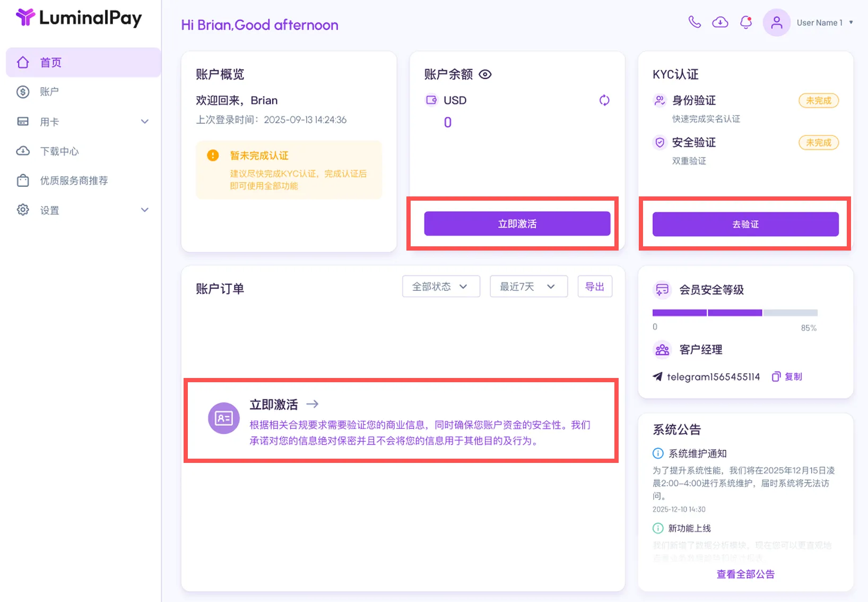Click the member security level progress bar
This screenshot has height=602, width=868.
(735, 313)
